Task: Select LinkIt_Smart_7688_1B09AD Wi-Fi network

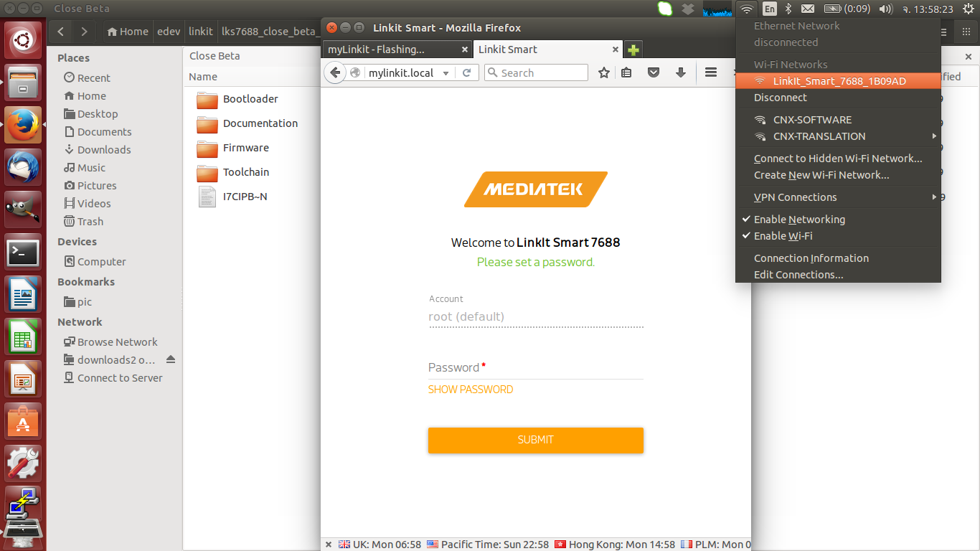Action: pos(838,81)
